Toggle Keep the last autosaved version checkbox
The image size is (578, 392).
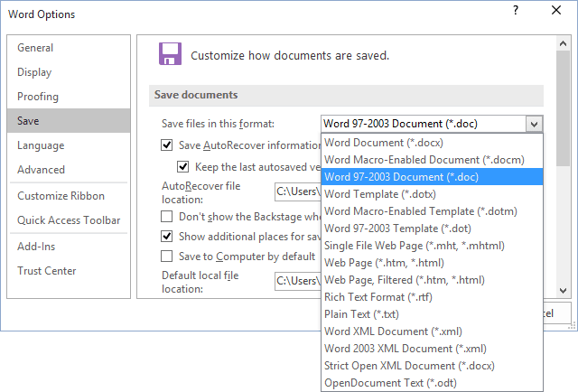coord(182,167)
